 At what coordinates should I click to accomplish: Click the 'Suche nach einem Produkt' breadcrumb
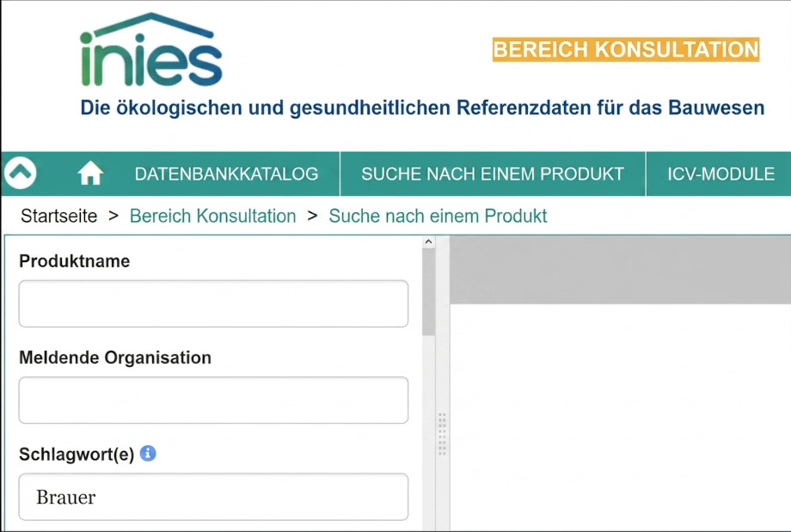point(438,217)
